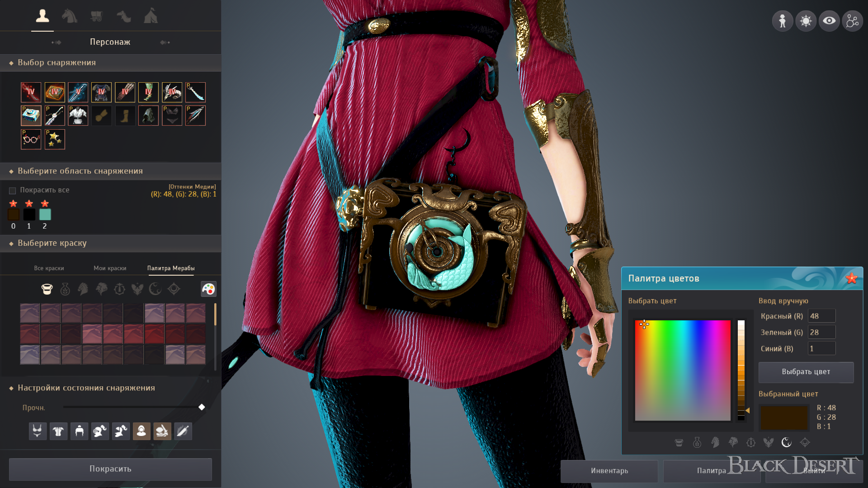The height and width of the screenshot is (488, 868).
Task: Switch to the horse tab icon
Action: click(x=69, y=16)
